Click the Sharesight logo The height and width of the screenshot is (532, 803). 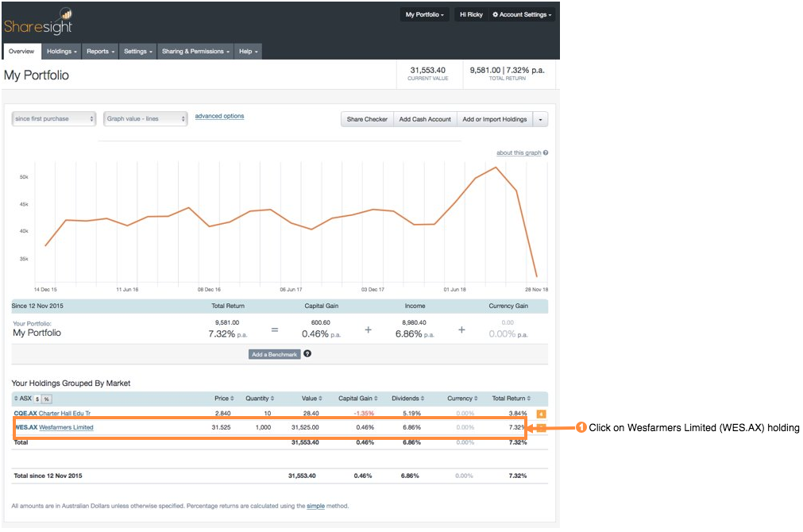coord(38,22)
